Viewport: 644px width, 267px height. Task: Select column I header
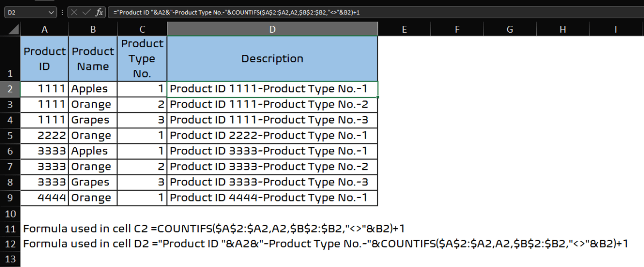point(615,29)
